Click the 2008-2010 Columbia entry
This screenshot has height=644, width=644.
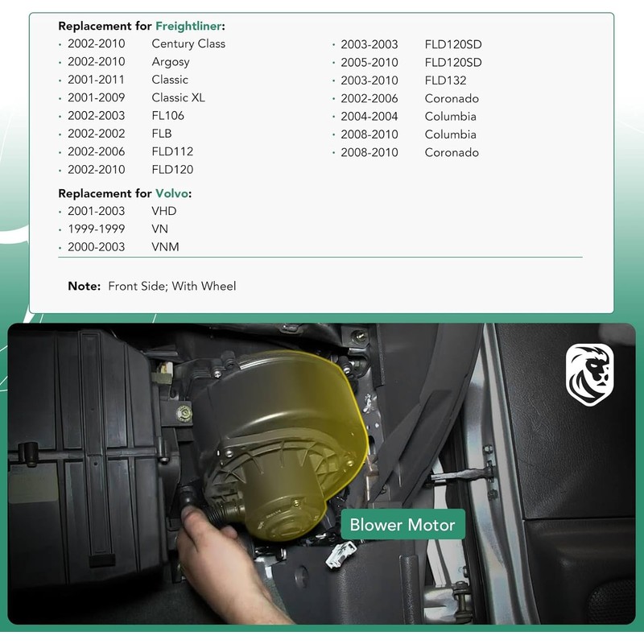tap(408, 134)
